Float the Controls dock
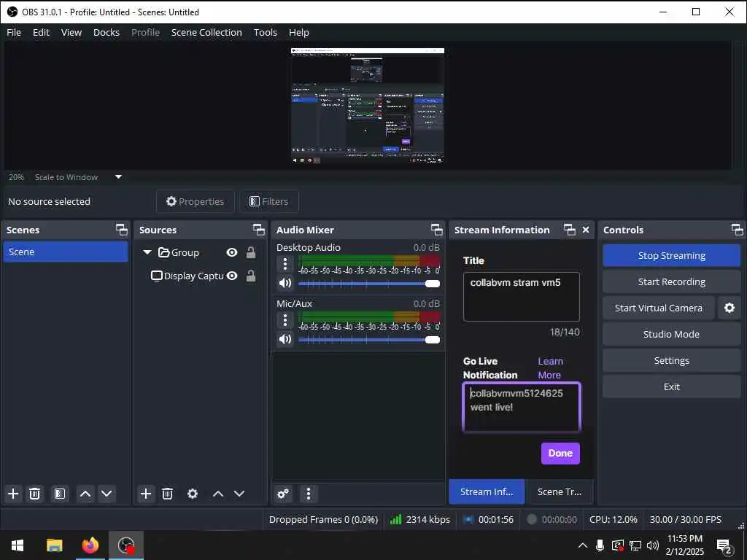747x560 pixels. 738,230
